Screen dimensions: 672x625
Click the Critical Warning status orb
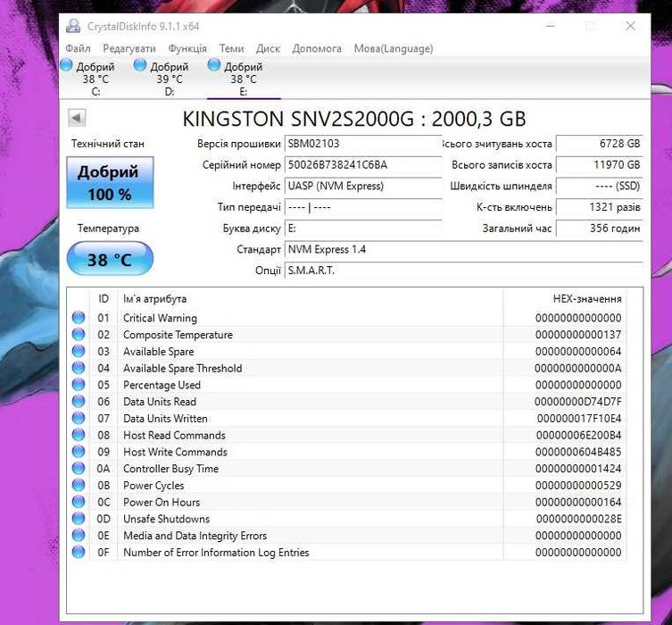point(79,317)
